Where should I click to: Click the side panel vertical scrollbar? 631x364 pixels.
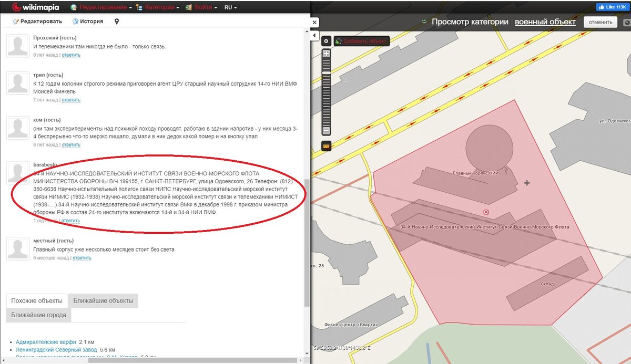tap(307, 242)
